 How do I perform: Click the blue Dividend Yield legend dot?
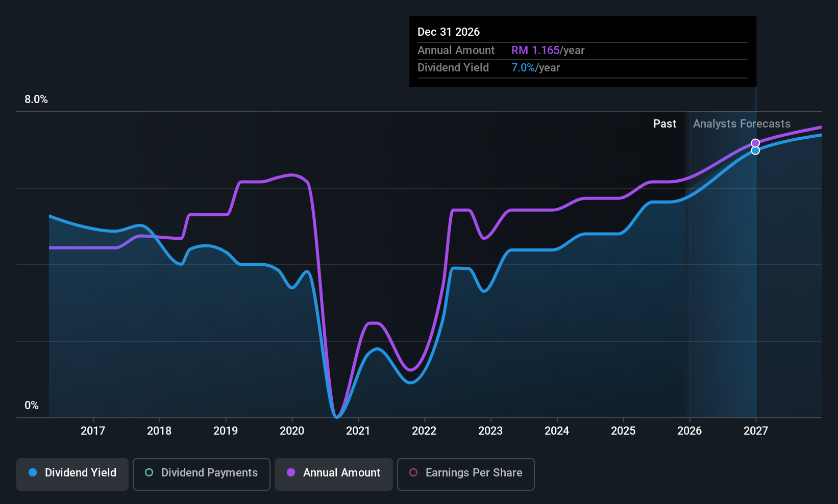(x=33, y=472)
